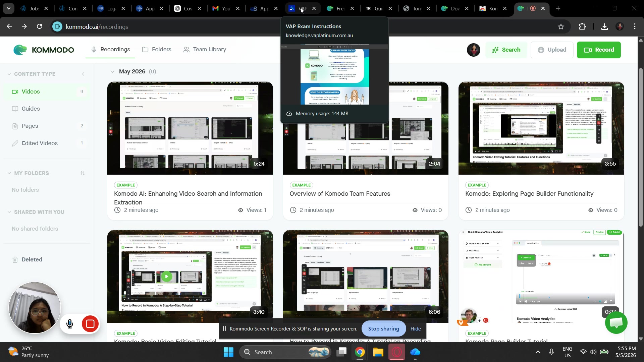The width and height of the screenshot is (644, 362).
Task: Open the browser downloads panel
Action: tap(604, 26)
